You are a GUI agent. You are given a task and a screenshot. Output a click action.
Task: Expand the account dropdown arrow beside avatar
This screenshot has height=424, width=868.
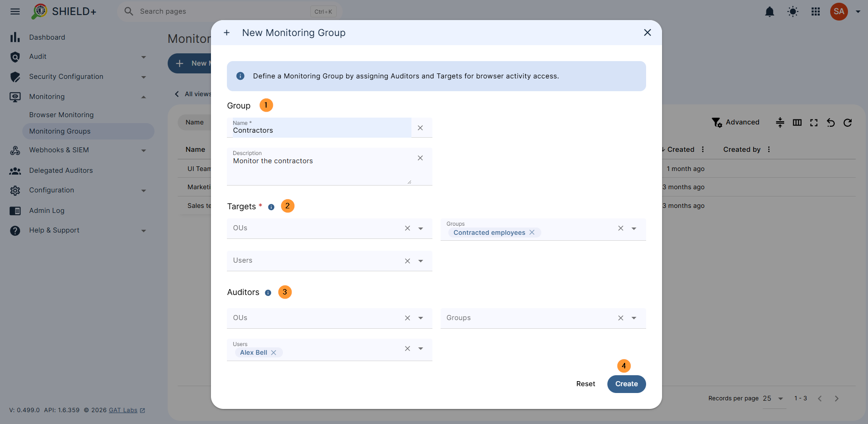pos(858,11)
